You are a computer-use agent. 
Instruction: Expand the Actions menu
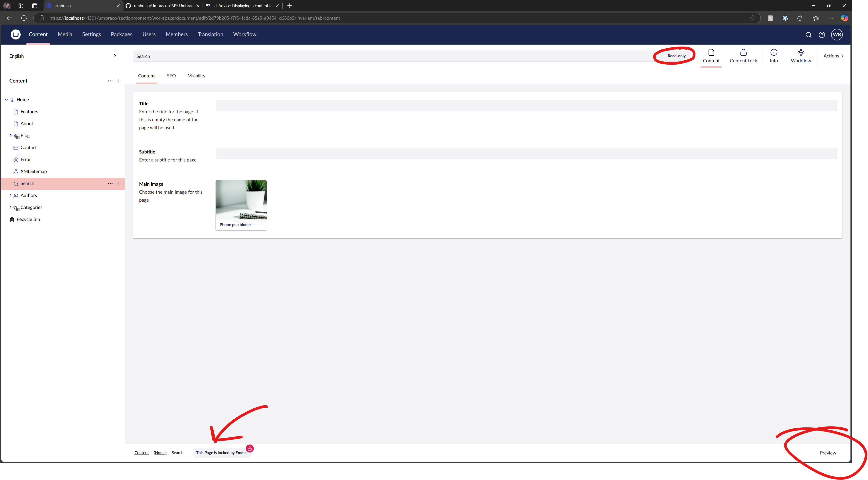click(833, 56)
